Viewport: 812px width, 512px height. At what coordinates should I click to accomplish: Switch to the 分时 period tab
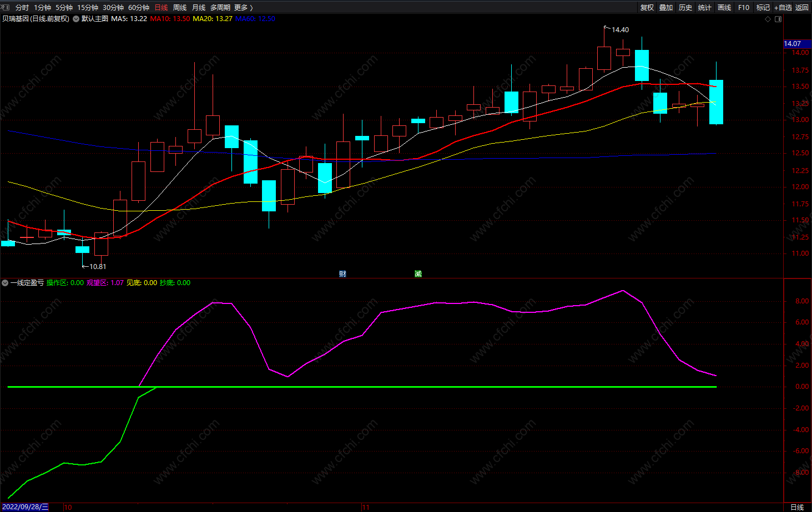(x=22, y=8)
